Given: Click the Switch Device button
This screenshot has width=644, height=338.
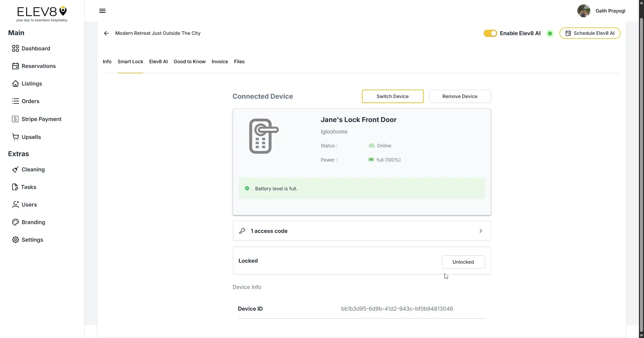Looking at the screenshot, I should (392, 96).
